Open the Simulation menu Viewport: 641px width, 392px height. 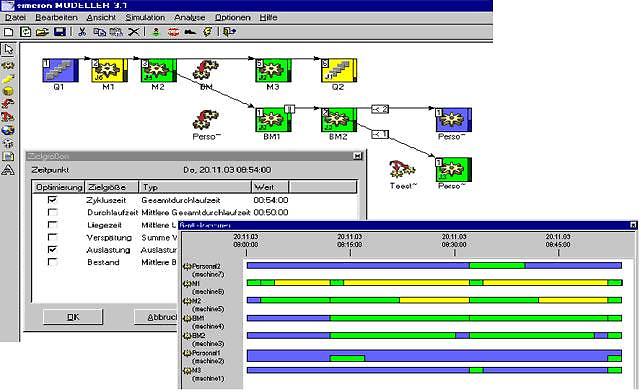(145, 18)
